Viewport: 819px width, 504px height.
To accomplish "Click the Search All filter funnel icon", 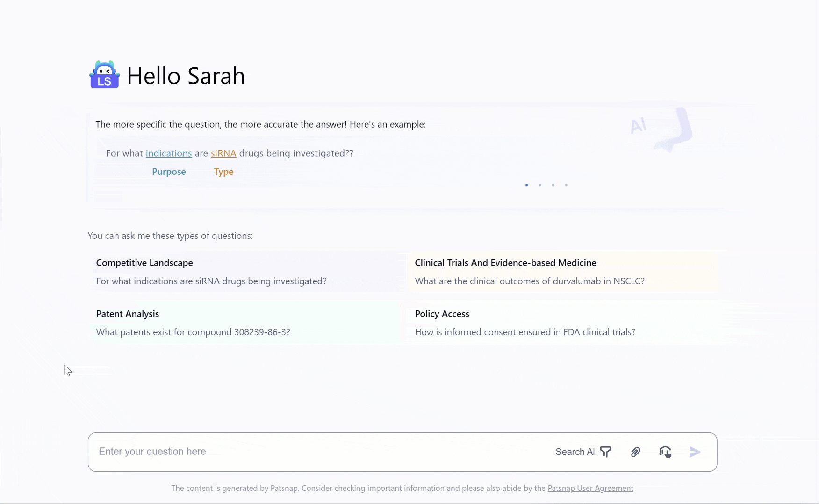I will [x=605, y=452].
